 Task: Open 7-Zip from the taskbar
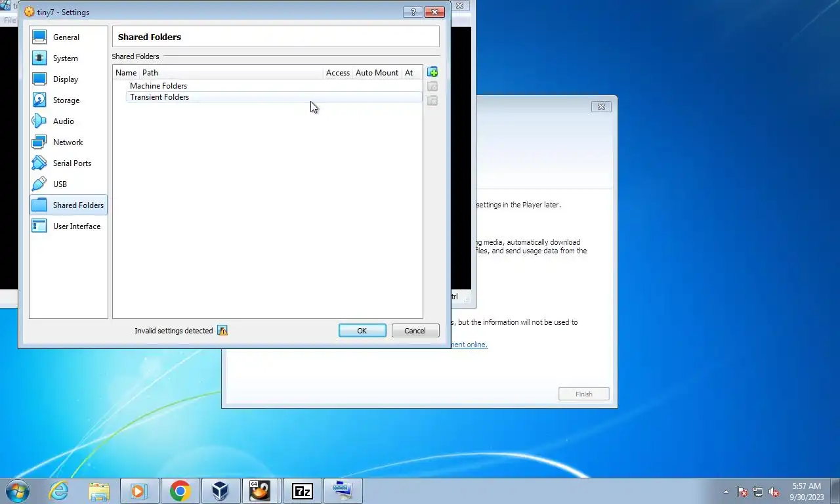(302, 491)
